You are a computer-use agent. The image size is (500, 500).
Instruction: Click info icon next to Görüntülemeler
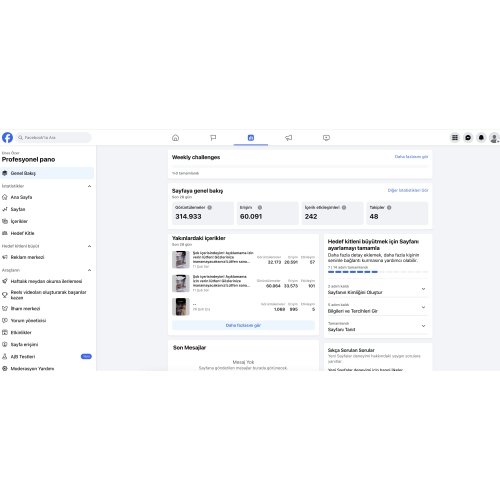point(210,207)
